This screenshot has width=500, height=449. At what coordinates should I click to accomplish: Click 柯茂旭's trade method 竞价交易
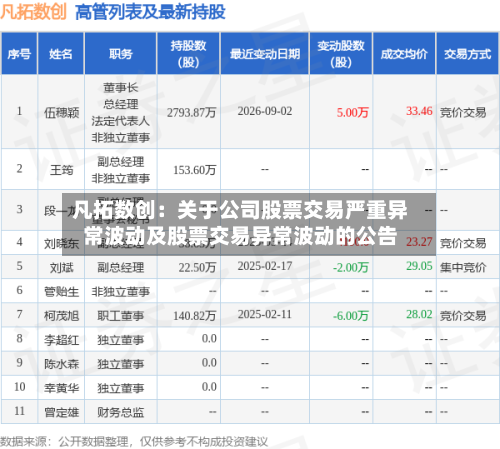[463, 316]
